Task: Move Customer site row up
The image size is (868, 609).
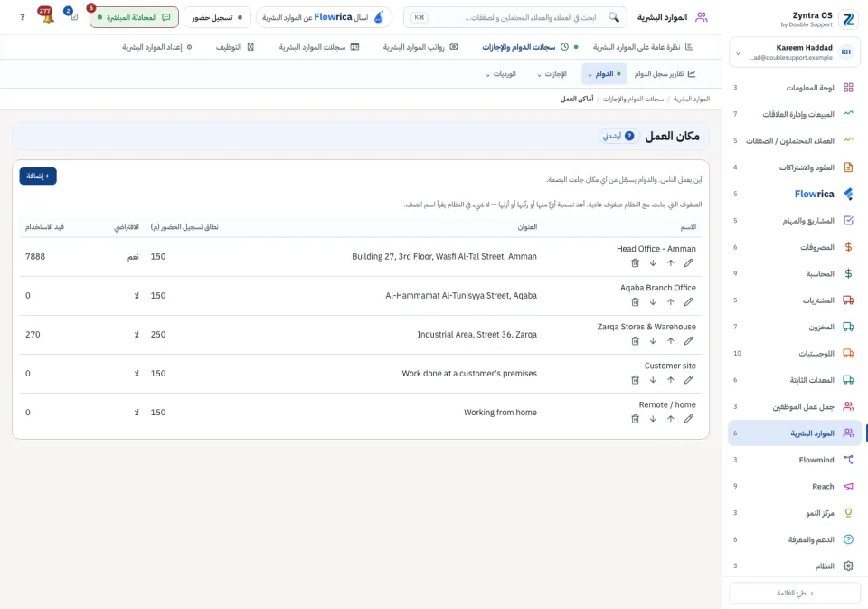Action: pos(670,380)
